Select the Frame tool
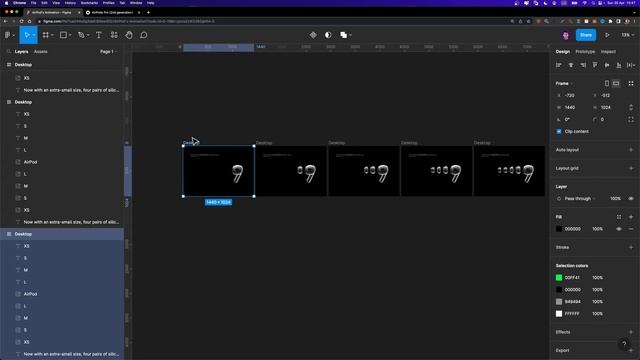The height and width of the screenshot is (360, 640). (x=45, y=35)
